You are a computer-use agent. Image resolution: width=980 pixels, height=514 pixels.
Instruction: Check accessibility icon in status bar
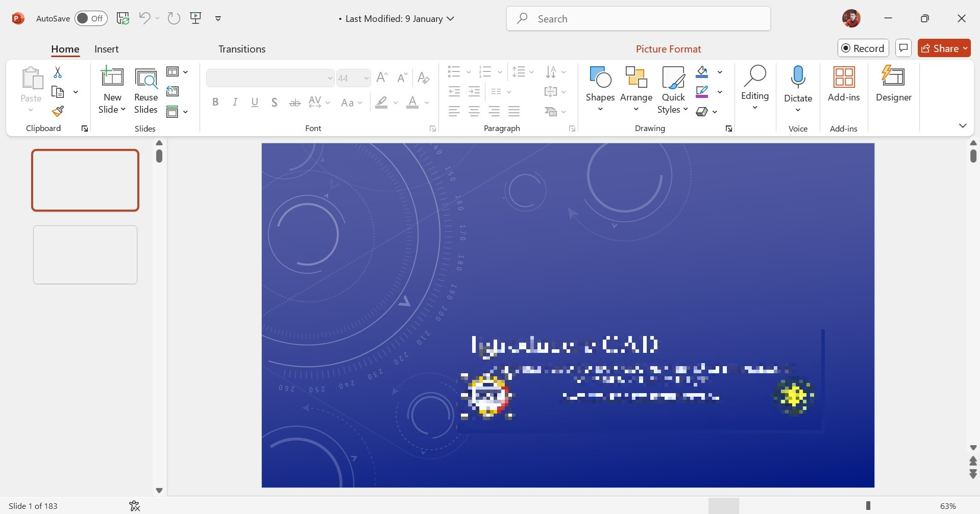[x=135, y=506]
